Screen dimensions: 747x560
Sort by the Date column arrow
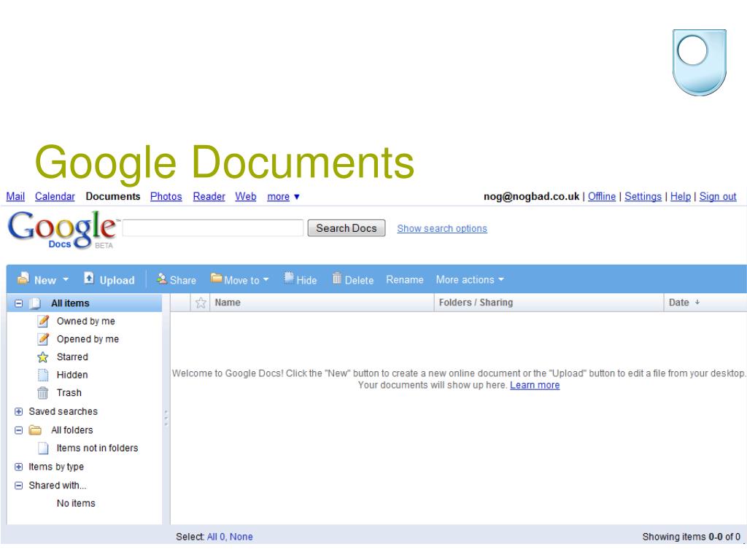[x=697, y=303]
